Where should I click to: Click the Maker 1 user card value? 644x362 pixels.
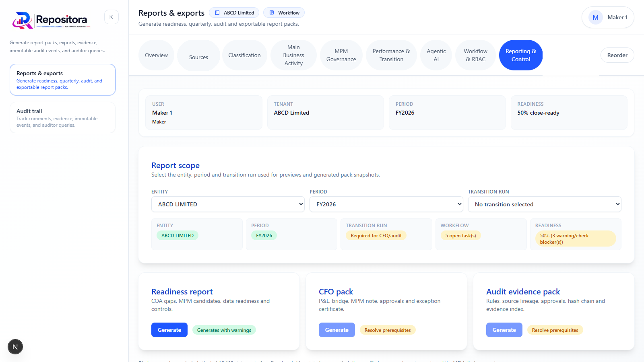[162, 113]
